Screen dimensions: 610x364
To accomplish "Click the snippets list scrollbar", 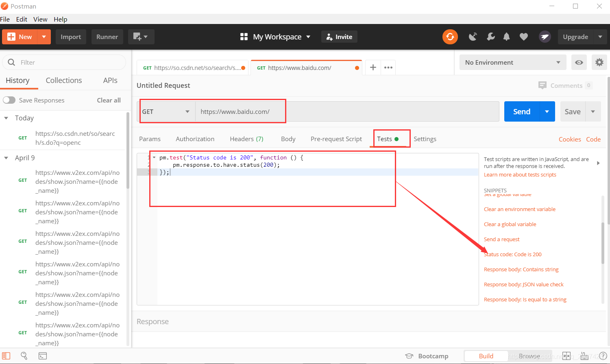I will point(603,243).
